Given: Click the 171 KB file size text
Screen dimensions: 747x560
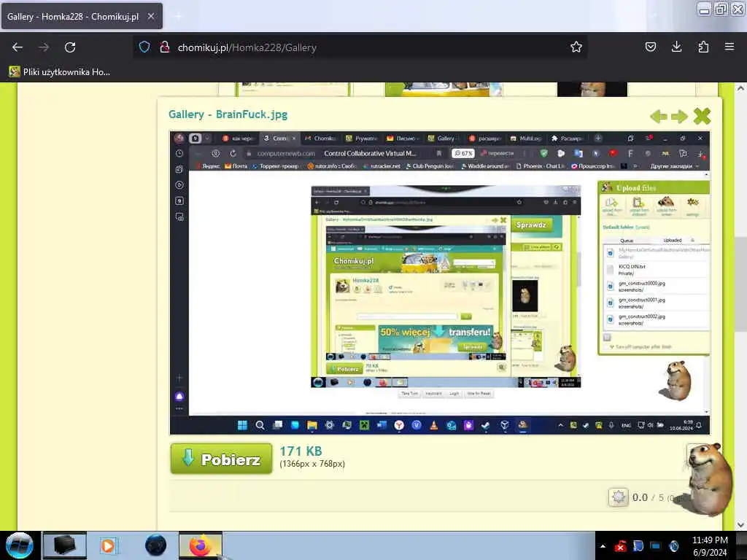Looking at the screenshot, I should point(301,451).
